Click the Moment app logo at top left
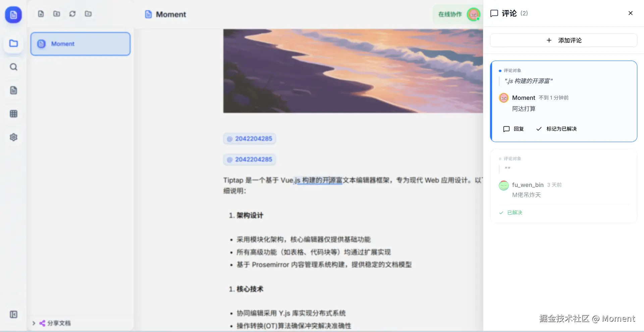 tap(13, 15)
